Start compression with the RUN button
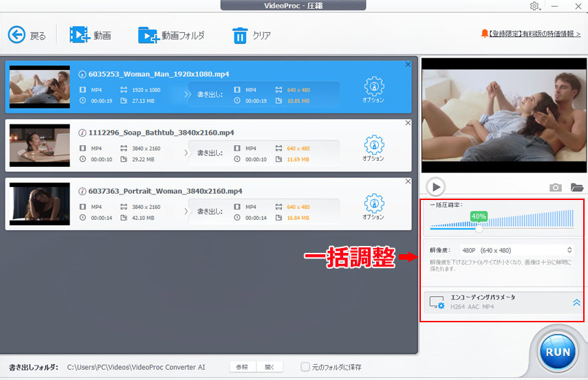 558,353
